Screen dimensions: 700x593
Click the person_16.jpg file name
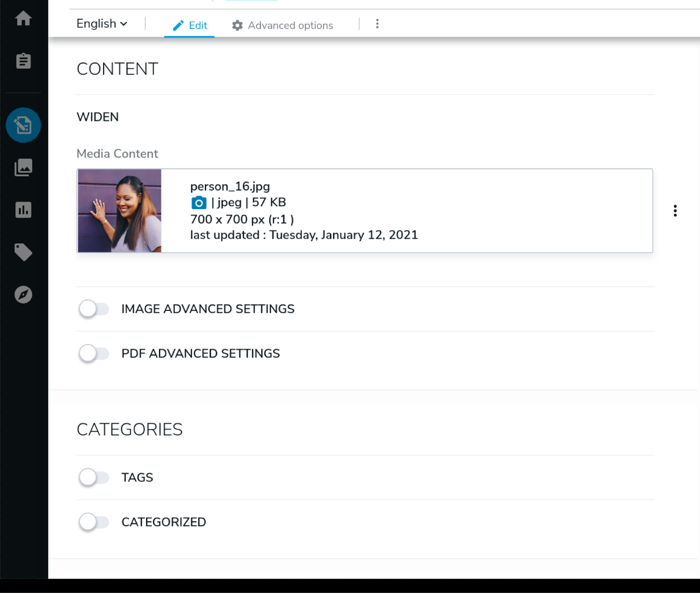tap(230, 186)
